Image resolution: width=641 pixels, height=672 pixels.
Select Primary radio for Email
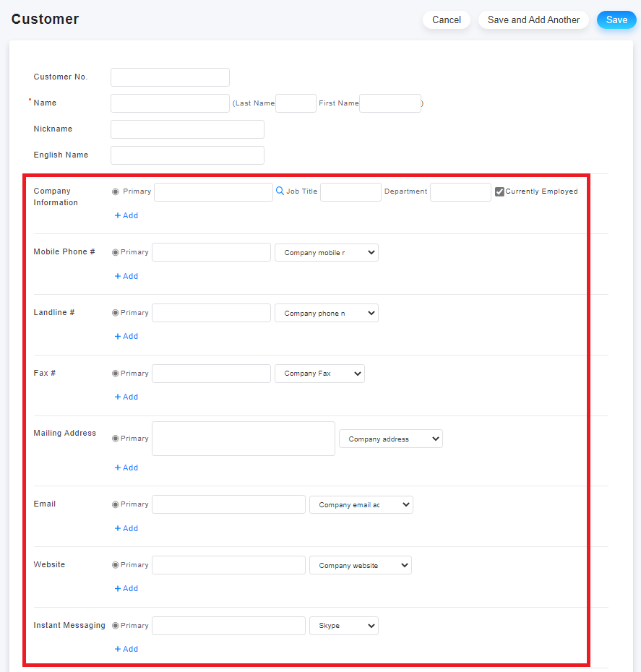tap(115, 504)
